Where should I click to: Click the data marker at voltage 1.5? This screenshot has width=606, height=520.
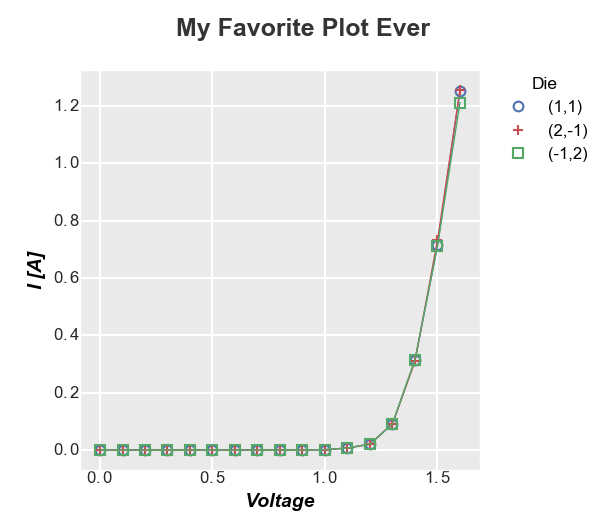click(437, 246)
